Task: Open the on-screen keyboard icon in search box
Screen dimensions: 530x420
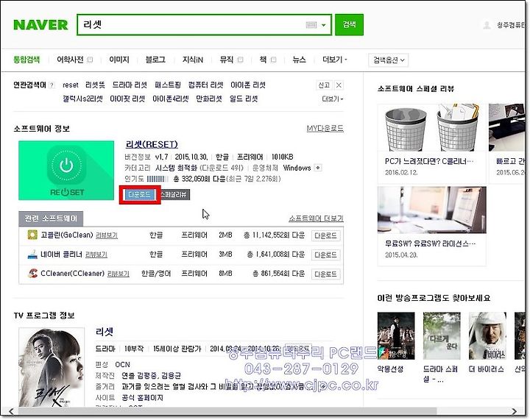Action: tap(311, 25)
